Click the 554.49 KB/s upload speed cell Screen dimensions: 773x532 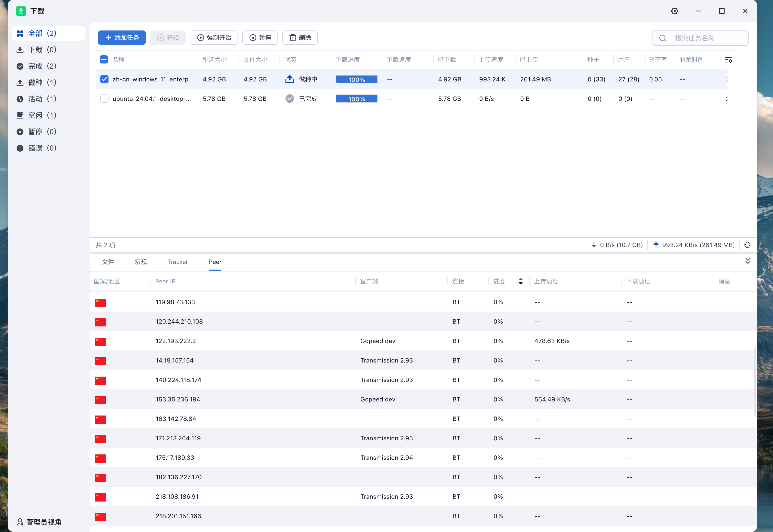[x=552, y=399]
